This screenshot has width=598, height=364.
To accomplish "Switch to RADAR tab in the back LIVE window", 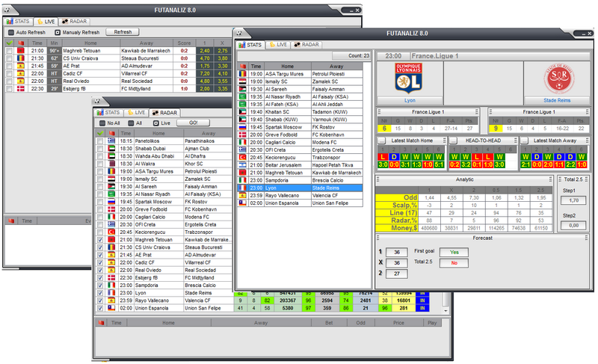I will [74, 22].
